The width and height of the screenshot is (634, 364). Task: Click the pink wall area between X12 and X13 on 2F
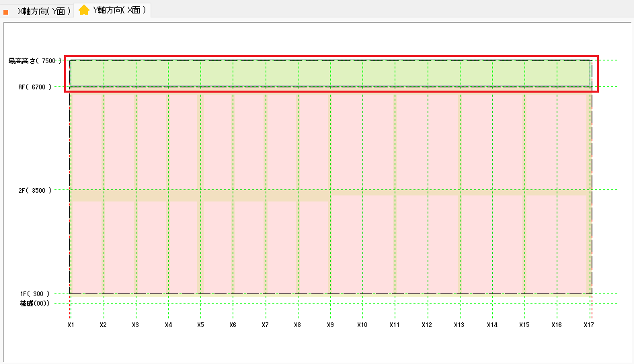(444, 141)
